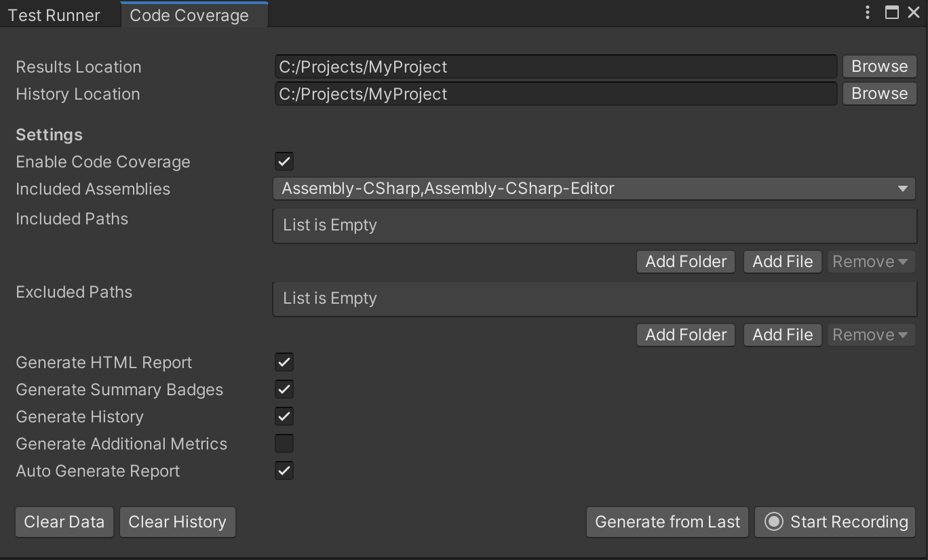Add a folder to Included Paths
Viewport: 928px width, 560px height.
point(685,261)
